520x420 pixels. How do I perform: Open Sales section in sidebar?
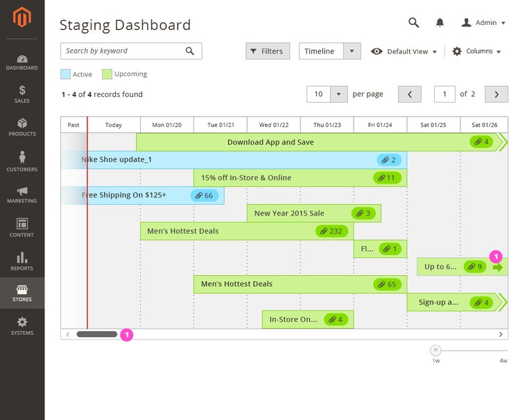tap(22, 94)
